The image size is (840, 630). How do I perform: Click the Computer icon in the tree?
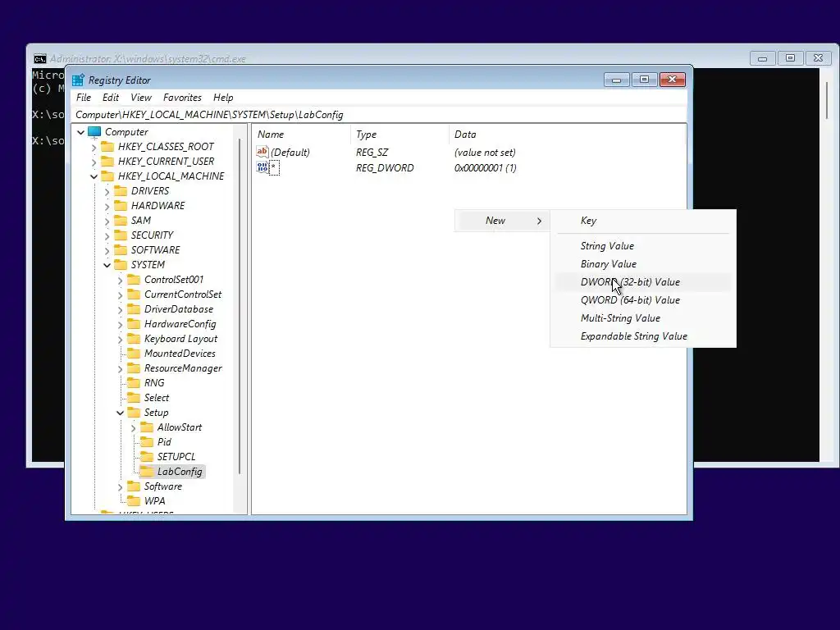pyautogui.click(x=94, y=132)
